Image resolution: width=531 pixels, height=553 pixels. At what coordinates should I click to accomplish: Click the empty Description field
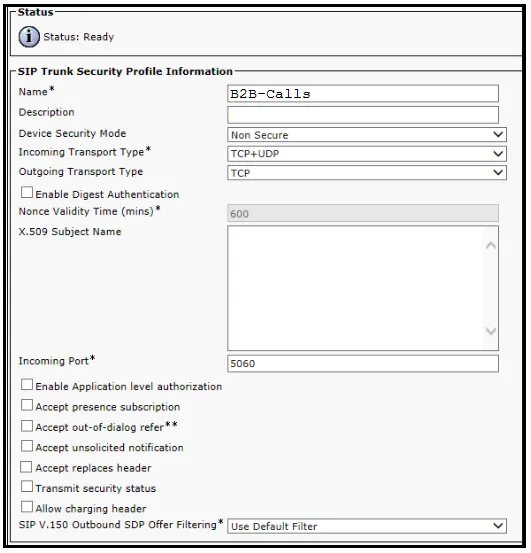click(363, 115)
